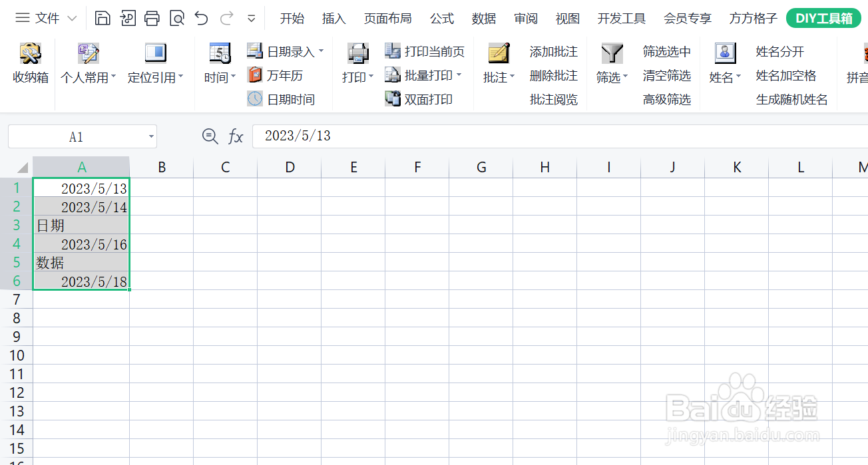Switch to the 审阅 tab
Image resolution: width=868 pixels, height=465 pixels.
(x=526, y=19)
